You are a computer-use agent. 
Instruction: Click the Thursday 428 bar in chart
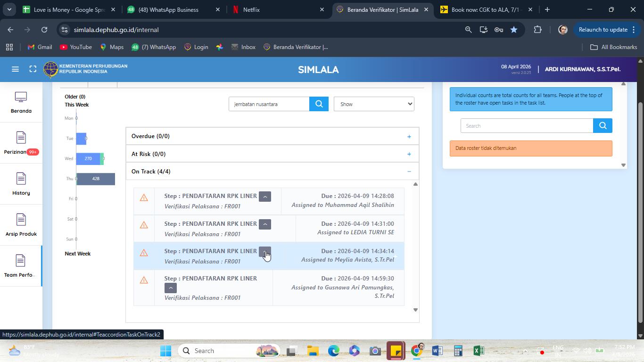96,179
